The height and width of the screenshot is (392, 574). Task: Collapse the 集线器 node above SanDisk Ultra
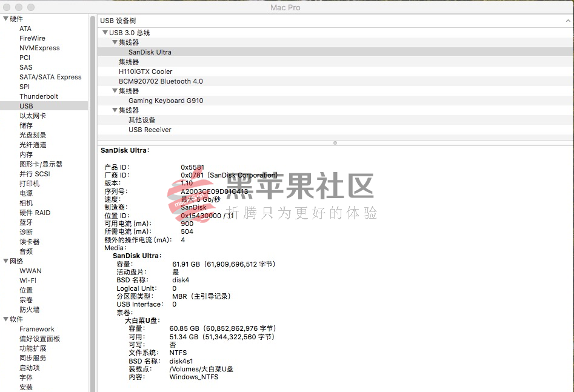point(115,42)
